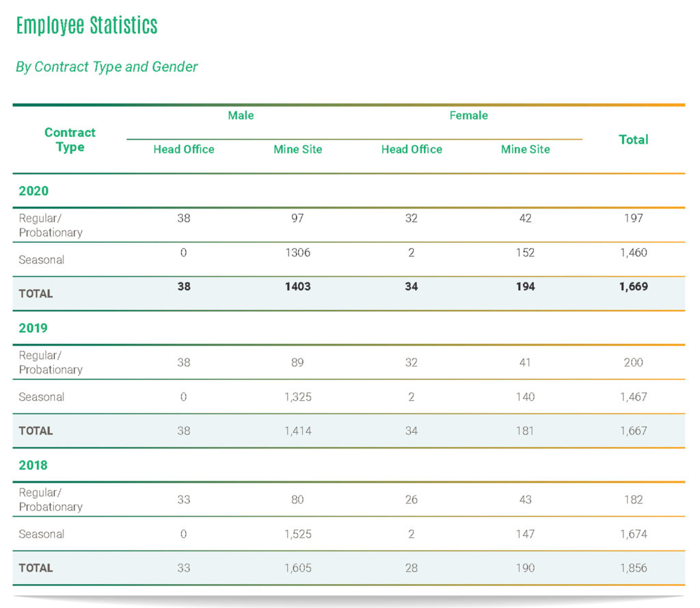Select the Female column group header
Screen dimensions: 700x608
[468, 116]
